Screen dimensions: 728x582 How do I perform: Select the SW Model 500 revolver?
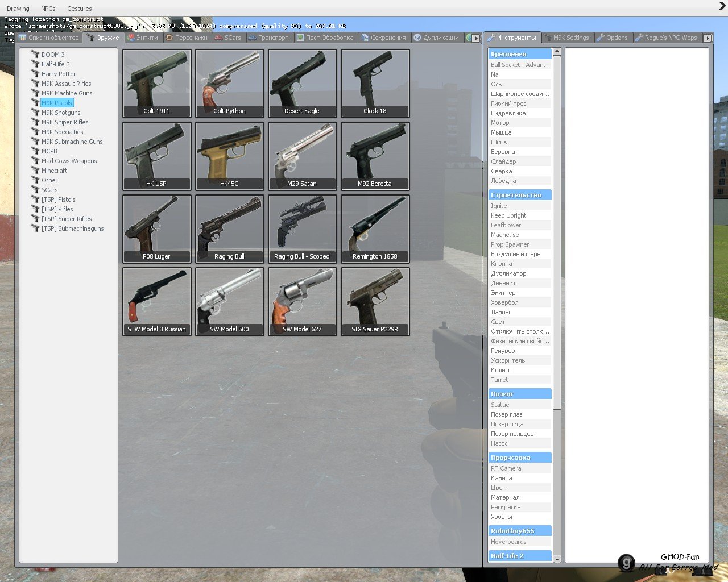(x=230, y=302)
